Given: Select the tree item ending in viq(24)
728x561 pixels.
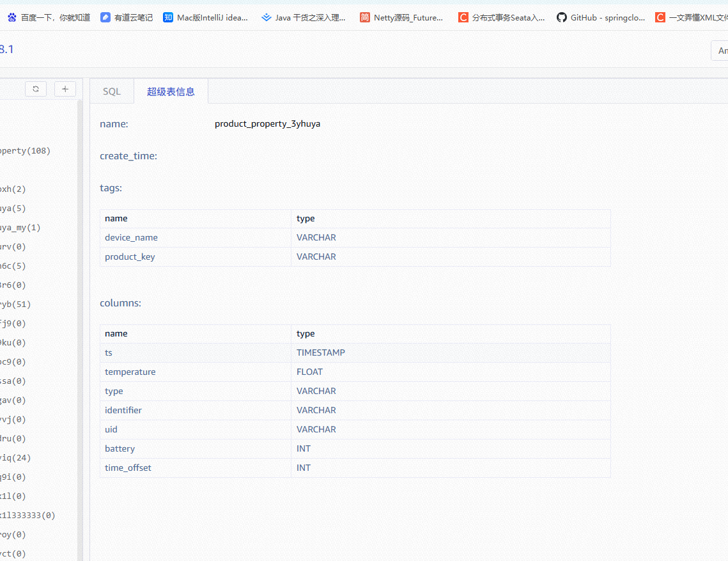Looking at the screenshot, I should click(x=15, y=458).
